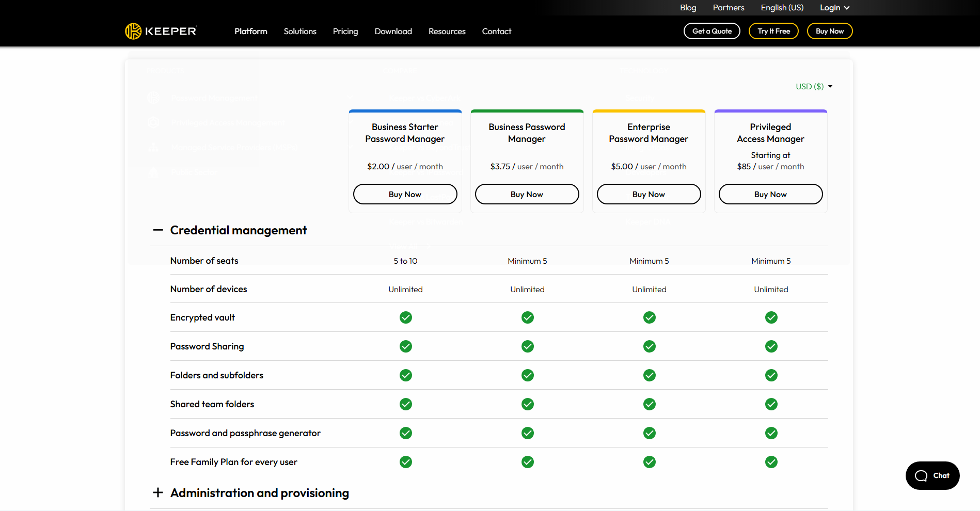Click the '$85 / user / month' price
The image size is (980, 511).
pos(771,167)
